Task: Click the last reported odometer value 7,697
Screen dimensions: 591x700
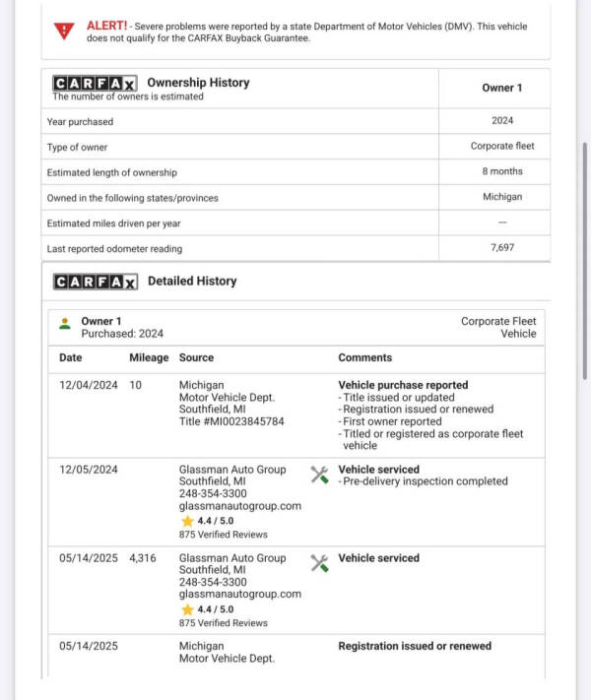Action: pyautogui.click(x=502, y=248)
